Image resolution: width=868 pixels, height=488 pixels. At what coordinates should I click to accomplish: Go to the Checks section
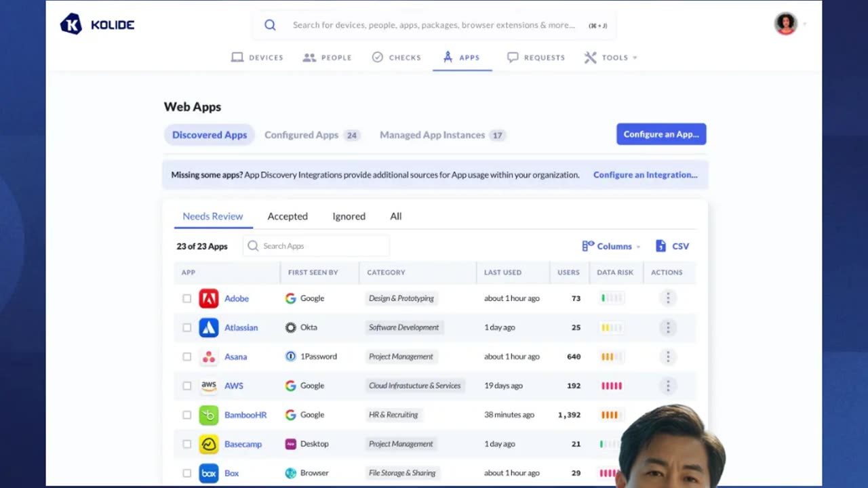tap(397, 58)
